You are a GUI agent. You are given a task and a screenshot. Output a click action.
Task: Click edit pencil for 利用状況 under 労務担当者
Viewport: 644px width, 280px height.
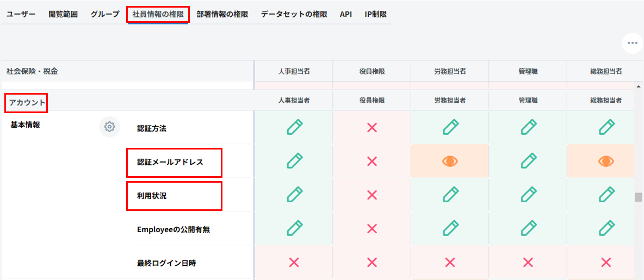(x=450, y=195)
